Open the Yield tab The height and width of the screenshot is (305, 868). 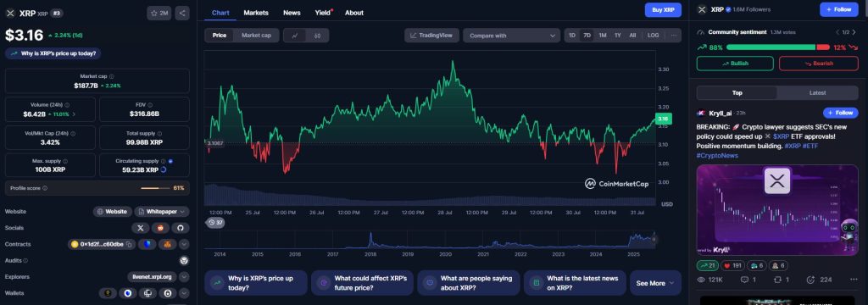pos(323,12)
